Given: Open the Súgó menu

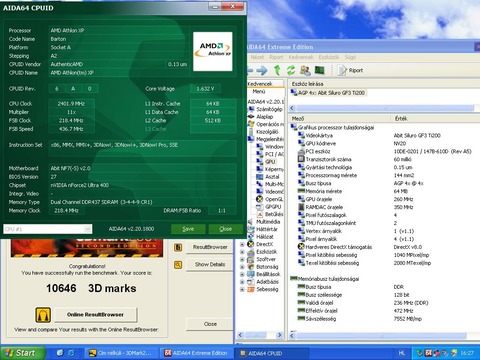Looking at the screenshot, I should coord(350,57).
